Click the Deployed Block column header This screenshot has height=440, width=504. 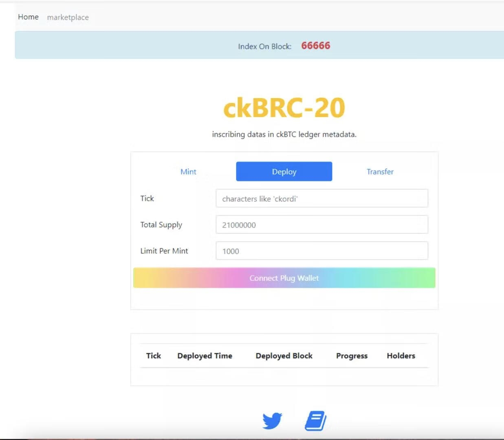click(x=284, y=356)
